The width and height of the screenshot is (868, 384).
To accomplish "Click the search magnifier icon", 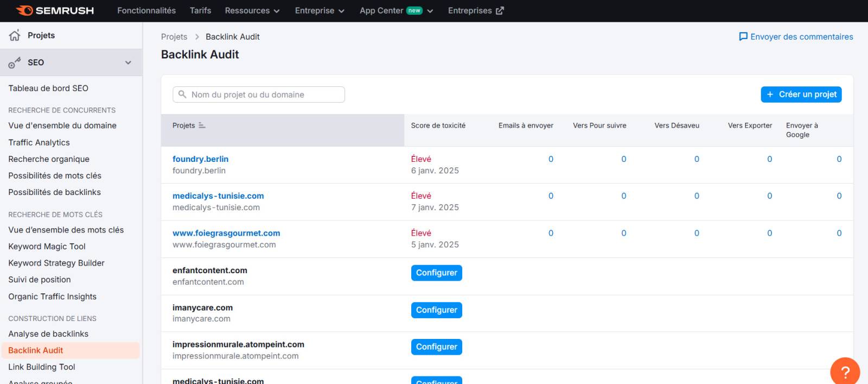I will tap(182, 95).
